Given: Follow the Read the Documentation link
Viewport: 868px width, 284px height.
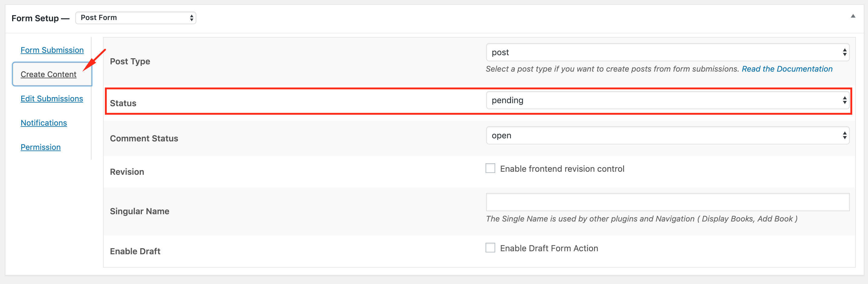Looking at the screenshot, I should click(x=787, y=69).
